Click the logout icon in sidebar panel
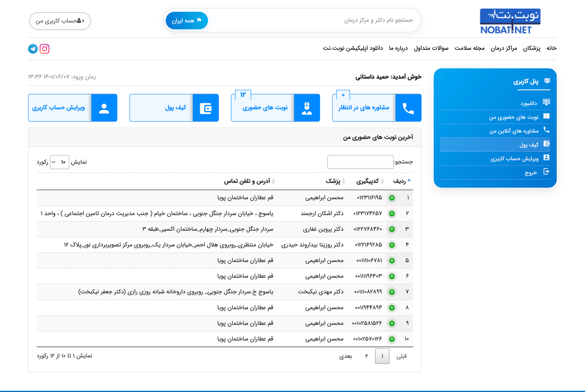 pos(546,172)
